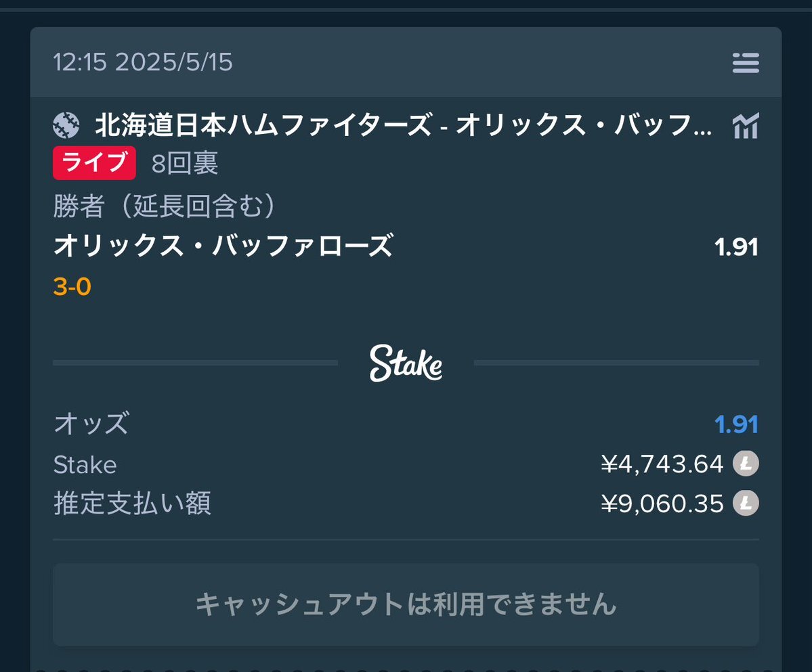Click the ¥4,743.64 stake amount
The height and width of the screenshot is (672, 812).
[x=662, y=464]
